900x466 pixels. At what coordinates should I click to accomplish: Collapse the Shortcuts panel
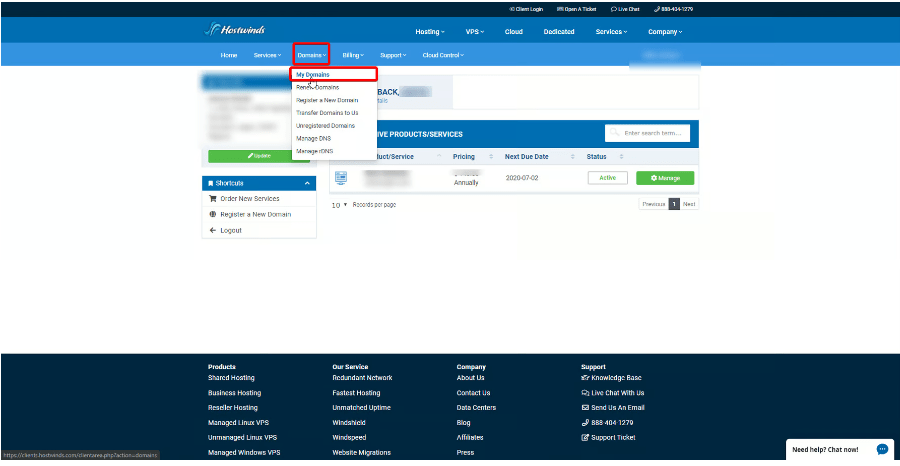307,183
